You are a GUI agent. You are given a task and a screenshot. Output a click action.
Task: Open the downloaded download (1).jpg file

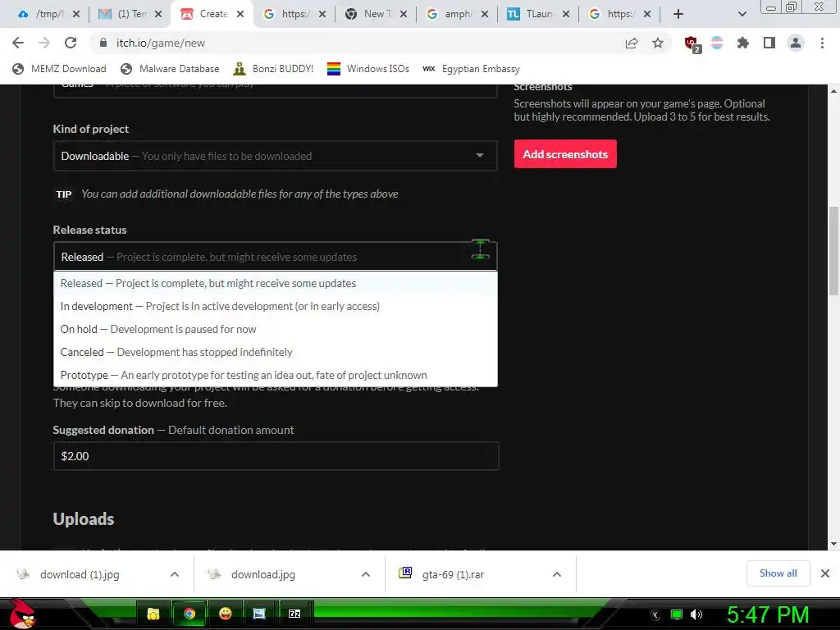[80, 574]
